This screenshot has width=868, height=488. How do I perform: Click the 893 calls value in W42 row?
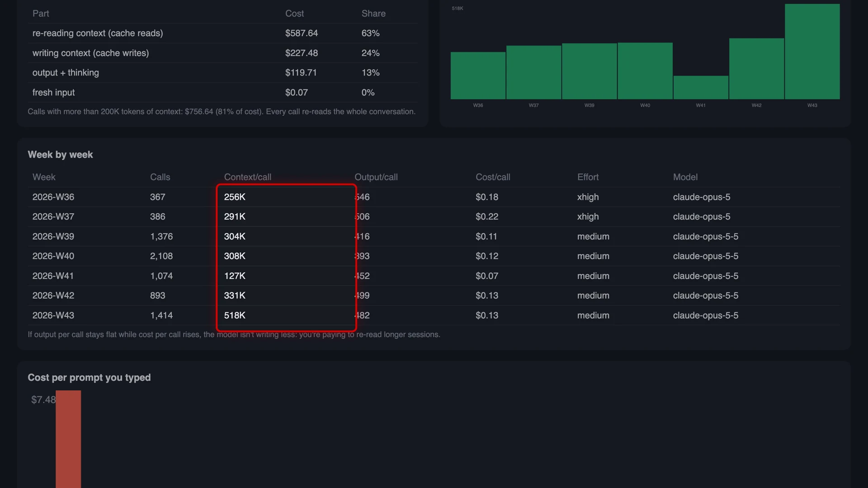157,296
